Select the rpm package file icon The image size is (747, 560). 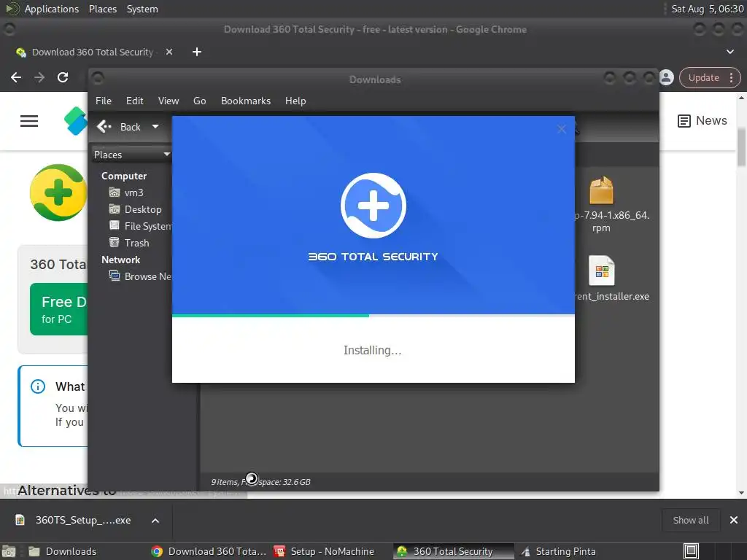click(601, 190)
